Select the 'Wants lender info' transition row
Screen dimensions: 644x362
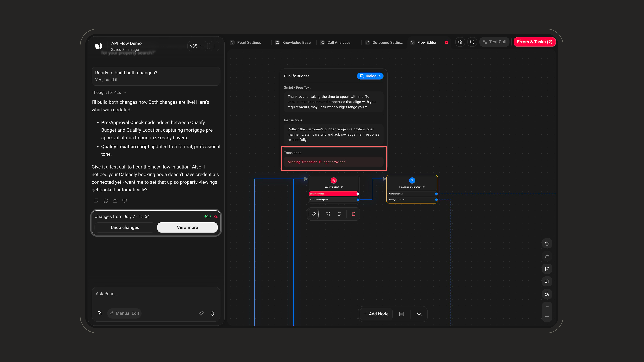(x=412, y=194)
